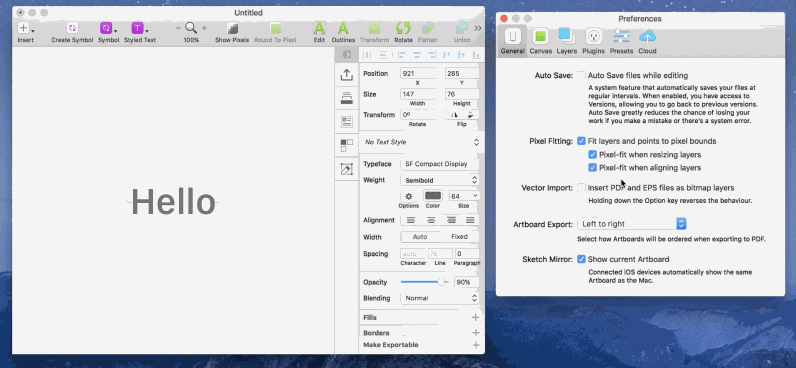Click the Rotate toolbar icon
Viewport: 796px width, 368px height.
(x=403, y=28)
